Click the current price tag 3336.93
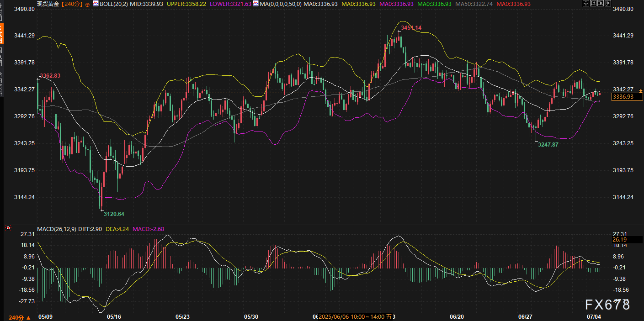The width and height of the screenshot is (644, 321). (623, 97)
